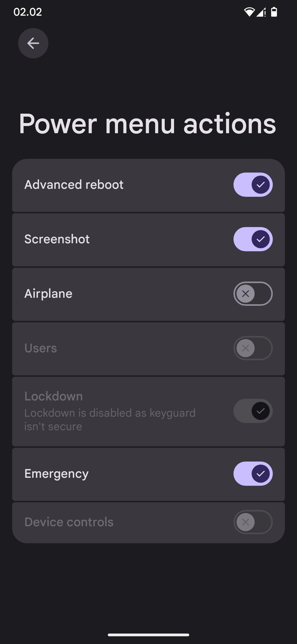Turn off the Emergency toggle
Screen dimensions: 297x644
[x=253, y=474]
